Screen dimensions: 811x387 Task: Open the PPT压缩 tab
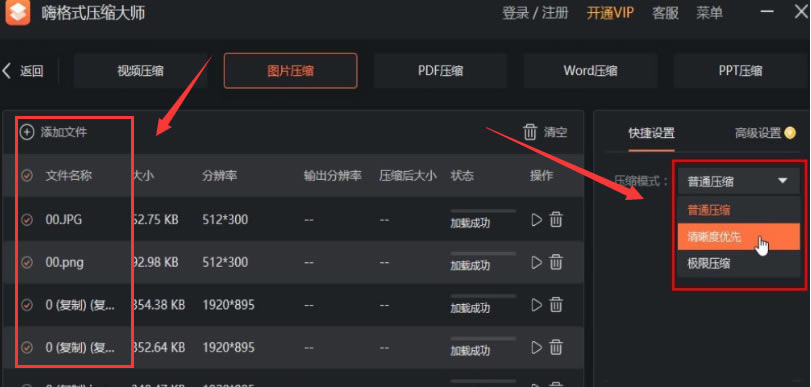click(x=740, y=71)
